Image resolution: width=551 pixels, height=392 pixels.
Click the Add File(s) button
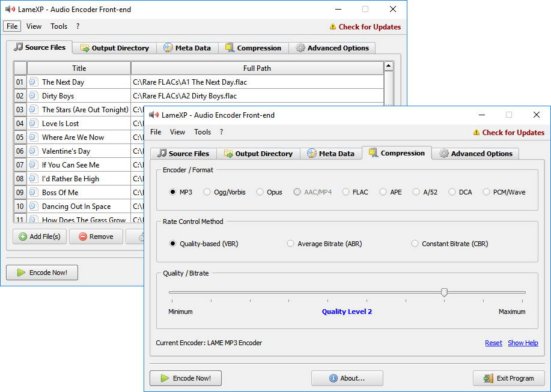point(40,237)
